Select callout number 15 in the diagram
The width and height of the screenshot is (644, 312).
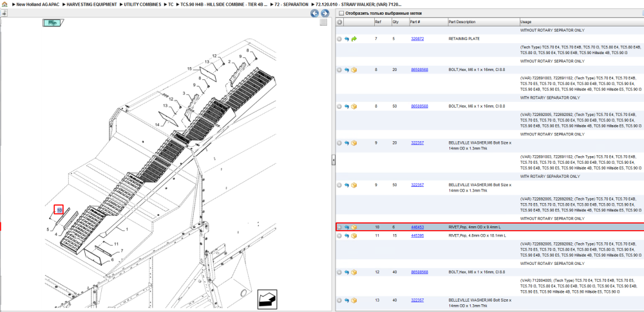pos(189,68)
